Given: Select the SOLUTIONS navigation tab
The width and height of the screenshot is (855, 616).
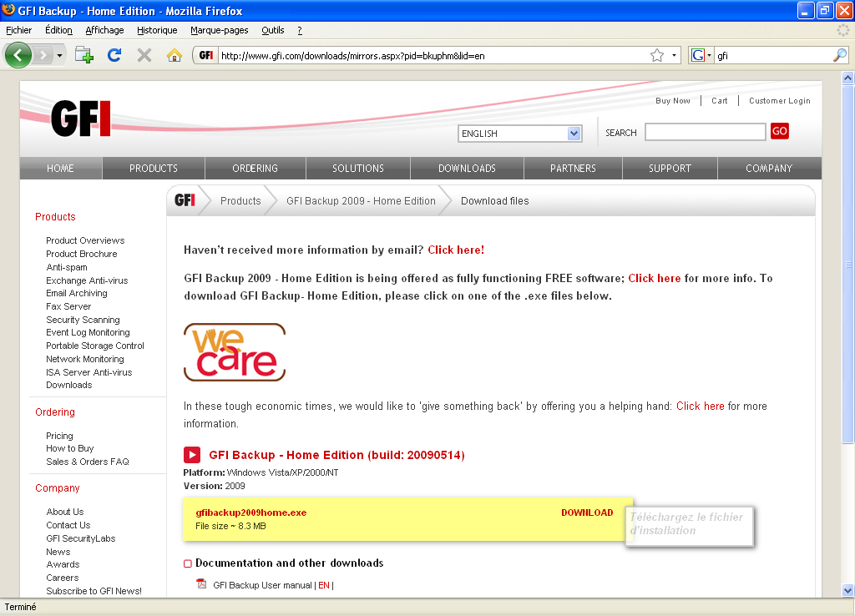Looking at the screenshot, I should coord(358,169).
